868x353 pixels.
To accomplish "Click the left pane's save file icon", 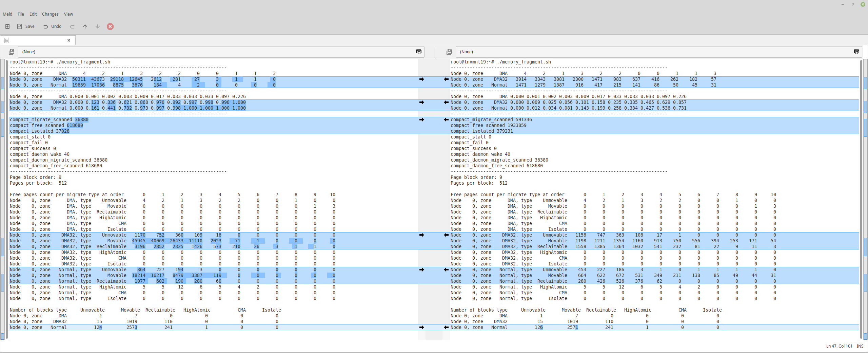I will 12,52.
